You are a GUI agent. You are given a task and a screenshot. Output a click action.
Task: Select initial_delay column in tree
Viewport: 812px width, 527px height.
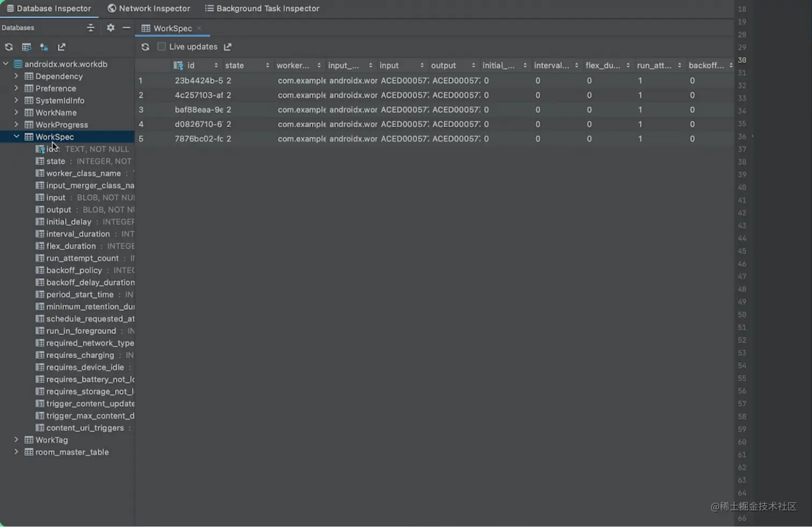[x=69, y=222]
